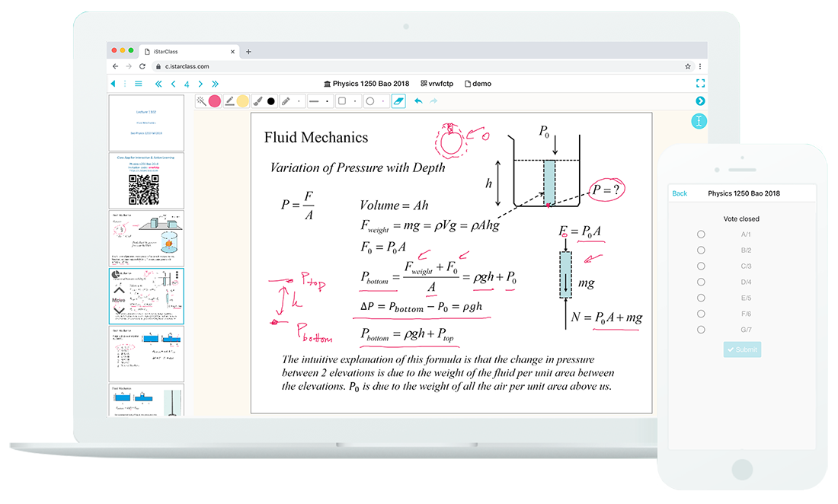Click the browser forward arrow
Image resolution: width=838 pixels, height=504 pixels.
click(129, 66)
